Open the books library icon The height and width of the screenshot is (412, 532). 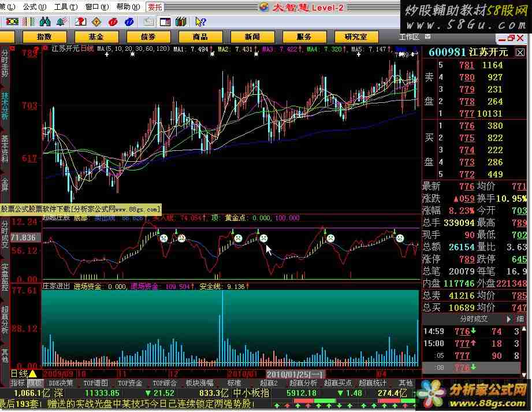tap(181, 22)
